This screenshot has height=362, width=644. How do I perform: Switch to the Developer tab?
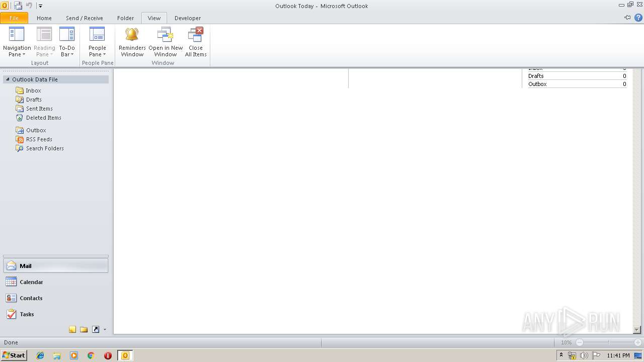tap(188, 18)
